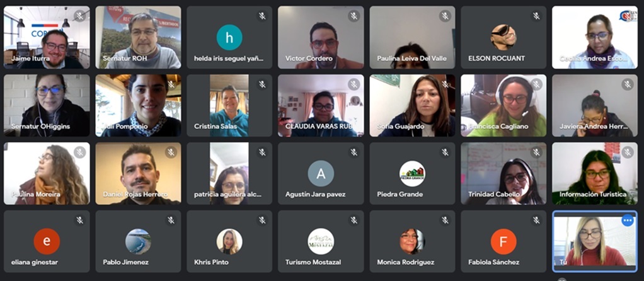The height and width of the screenshot is (281, 644).
Task: Click the Turismo Mostazal logo avatar
Action: pyautogui.click(x=321, y=241)
